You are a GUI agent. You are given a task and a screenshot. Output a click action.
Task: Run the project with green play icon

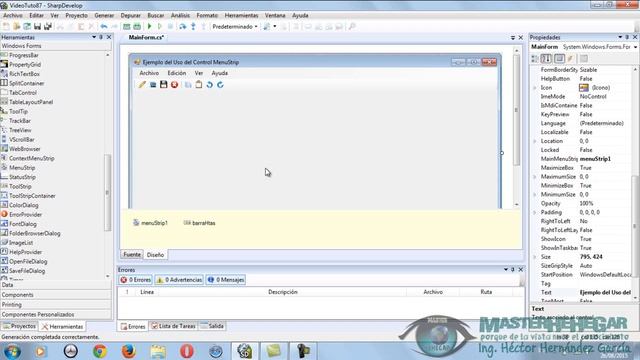pyautogui.click(x=149, y=27)
